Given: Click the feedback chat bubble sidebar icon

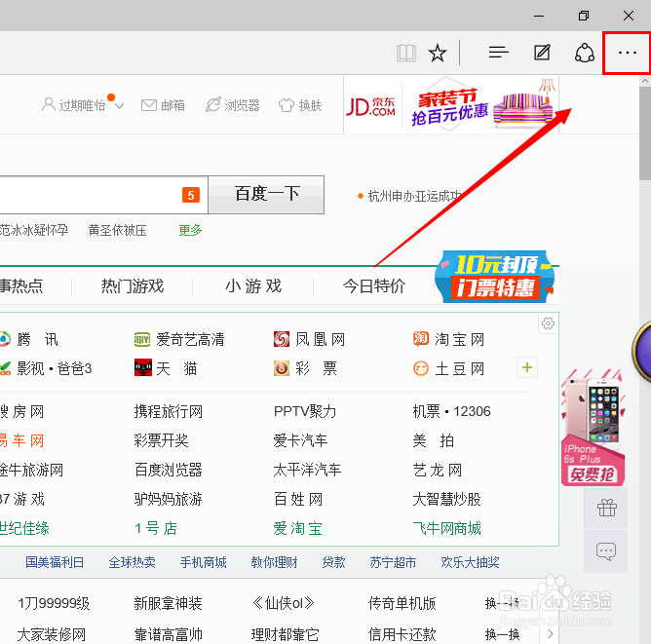Looking at the screenshot, I should tap(606, 551).
